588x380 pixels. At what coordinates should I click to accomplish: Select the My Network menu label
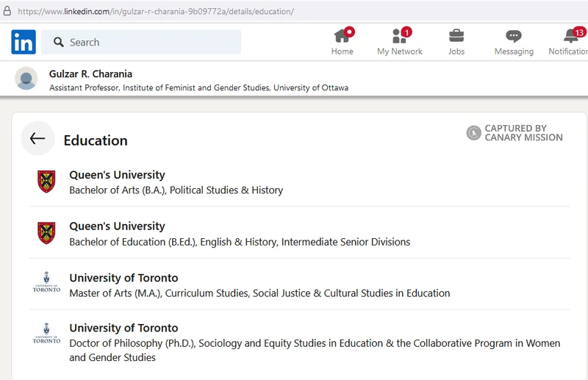tap(400, 51)
